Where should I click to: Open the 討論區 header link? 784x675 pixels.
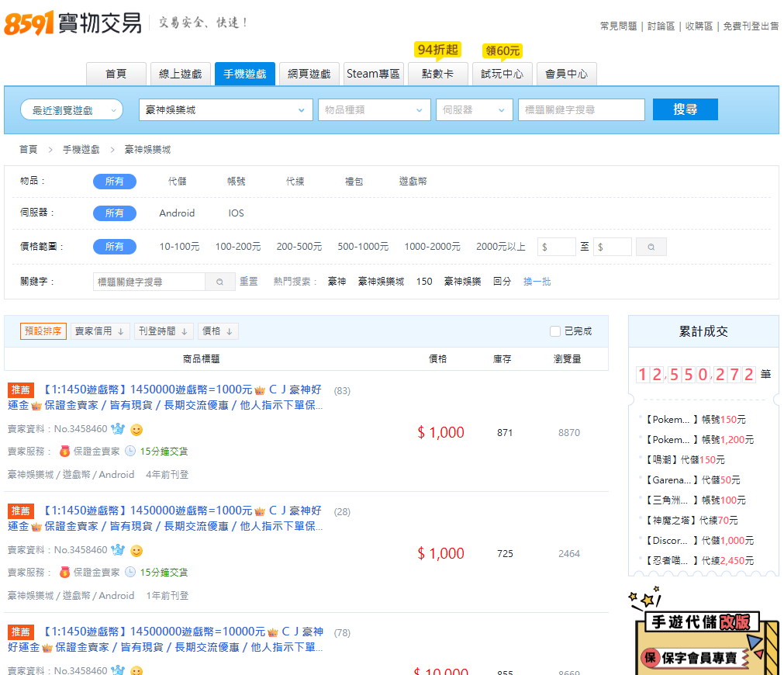click(661, 26)
